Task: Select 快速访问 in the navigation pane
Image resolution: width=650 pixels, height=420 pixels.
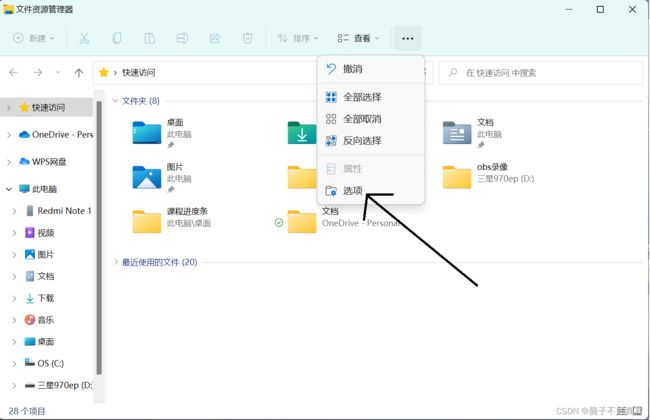Action: click(46, 107)
